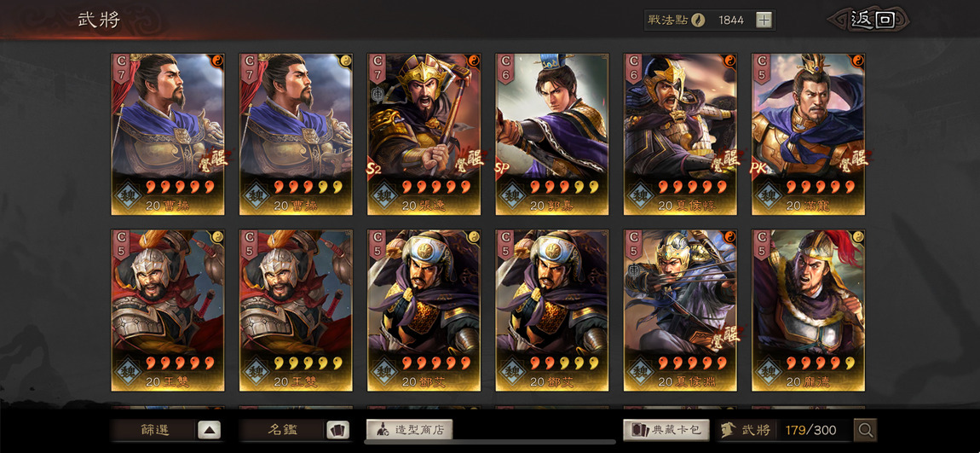Open the 名鑑 catalog

click(x=283, y=430)
